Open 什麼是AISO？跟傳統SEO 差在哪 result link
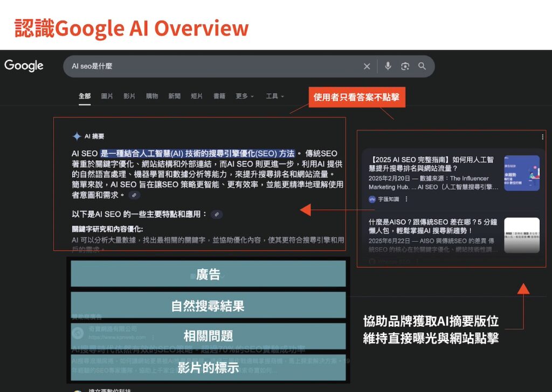This screenshot has height=392, width=552. [x=433, y=226]
